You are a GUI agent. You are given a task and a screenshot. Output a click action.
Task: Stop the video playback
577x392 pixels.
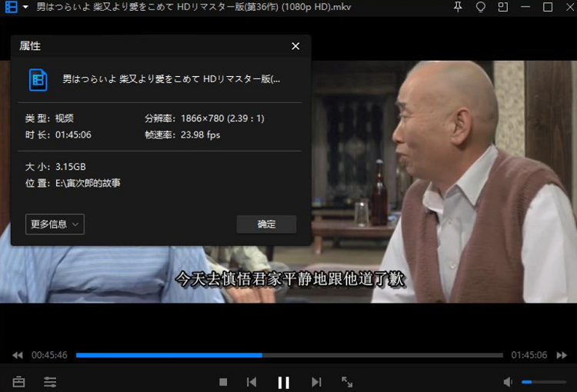223,382
